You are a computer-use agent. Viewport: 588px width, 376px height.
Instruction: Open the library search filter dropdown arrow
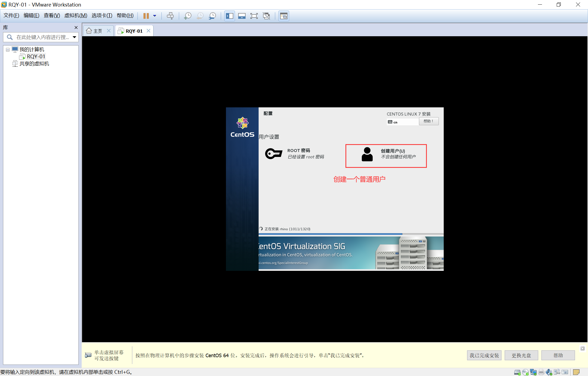[74, 37]
